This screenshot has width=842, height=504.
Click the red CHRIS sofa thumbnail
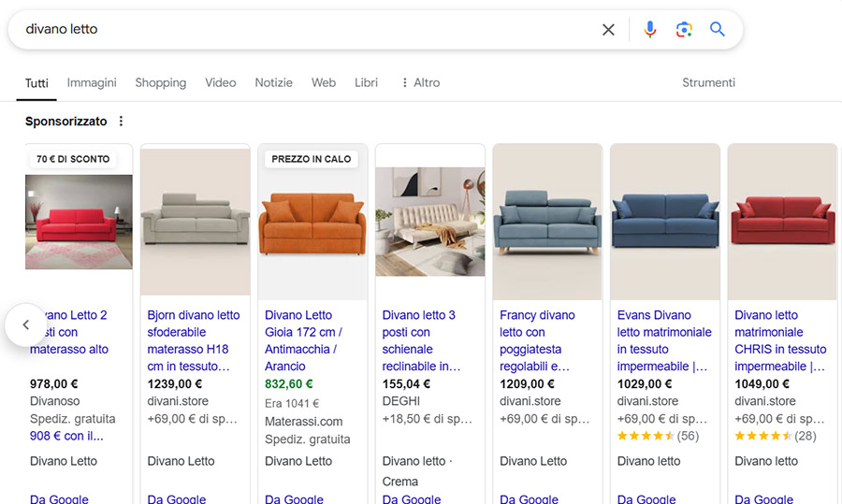[x=782, y=223]
